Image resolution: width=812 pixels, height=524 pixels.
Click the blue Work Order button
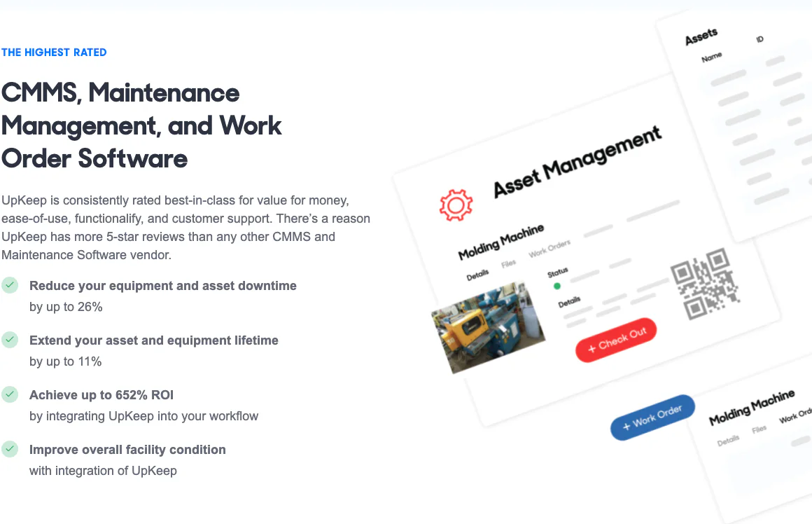pos(652,418)
